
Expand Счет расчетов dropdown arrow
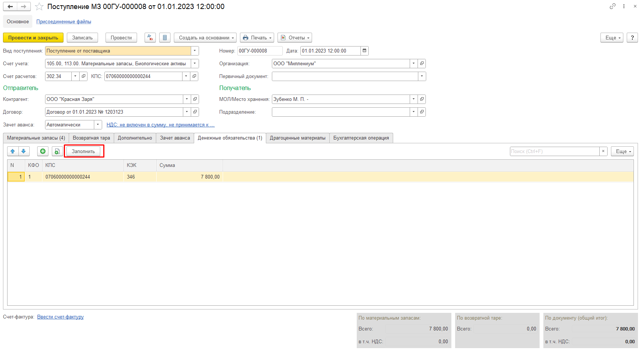click(x=75, y=76)
